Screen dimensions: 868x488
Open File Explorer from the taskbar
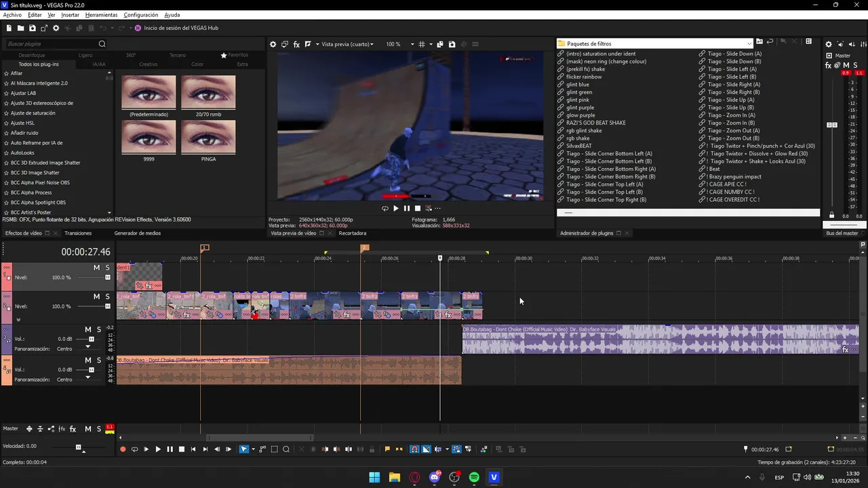click(394, 477)
